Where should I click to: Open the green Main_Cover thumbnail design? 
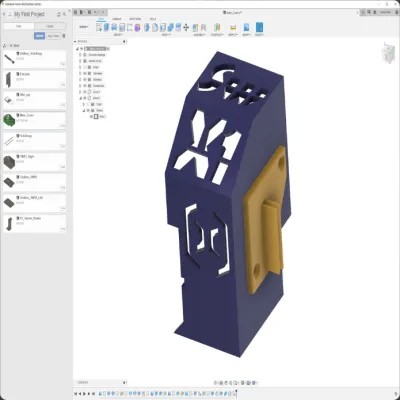10,120
